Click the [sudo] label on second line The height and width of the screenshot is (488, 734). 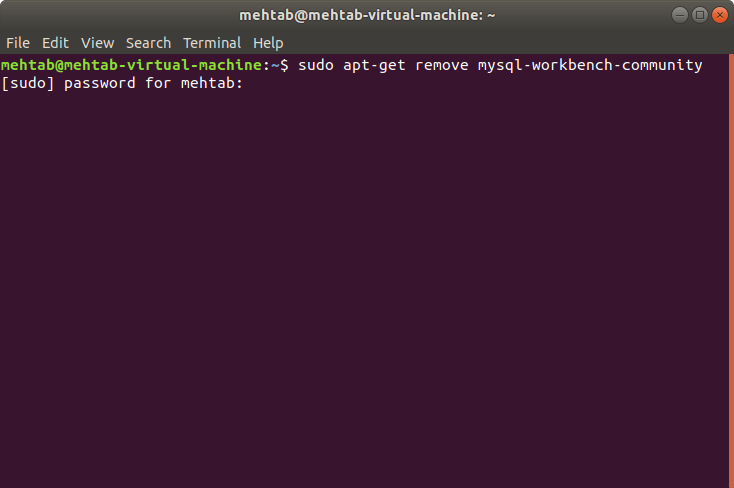28,83
